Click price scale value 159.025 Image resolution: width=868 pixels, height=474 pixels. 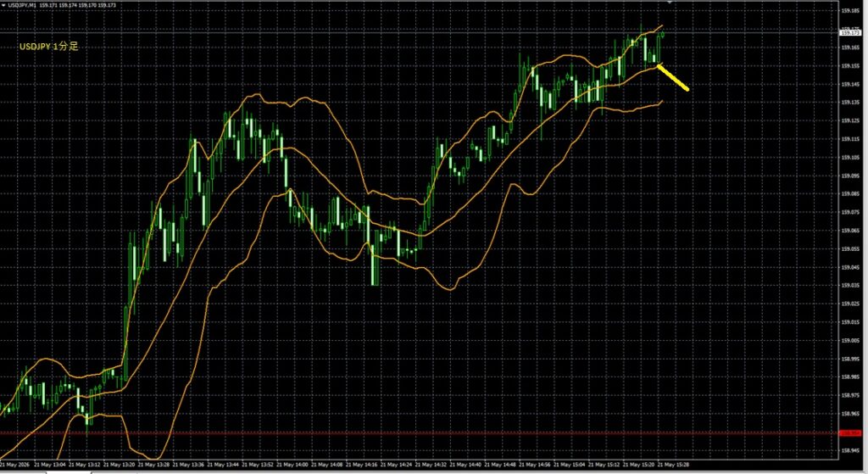click(x=849, y=304)
